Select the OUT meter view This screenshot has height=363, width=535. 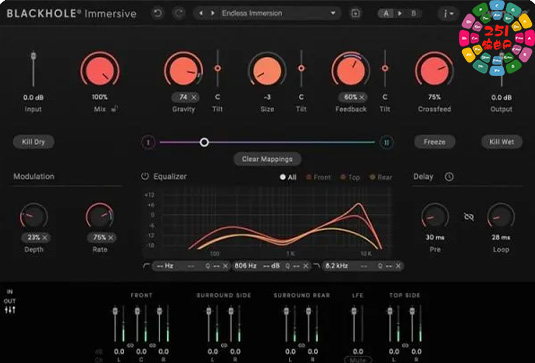pos(10,301)
